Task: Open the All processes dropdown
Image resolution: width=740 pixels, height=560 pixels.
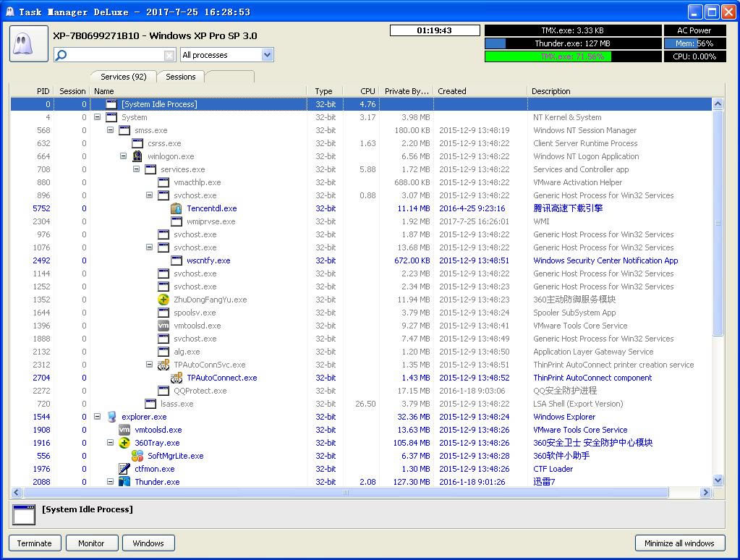Action: coord(267,55)
